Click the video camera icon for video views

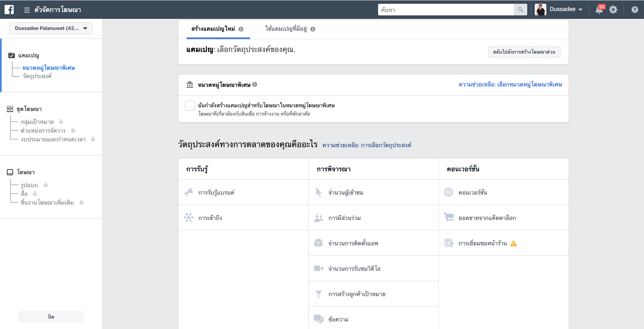[x=319, y=268]
